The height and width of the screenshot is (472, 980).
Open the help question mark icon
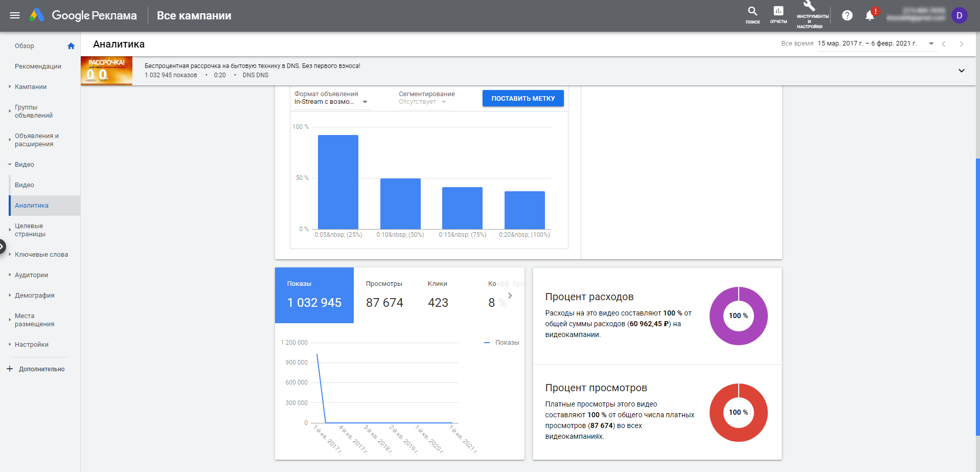tap(847, 15)
